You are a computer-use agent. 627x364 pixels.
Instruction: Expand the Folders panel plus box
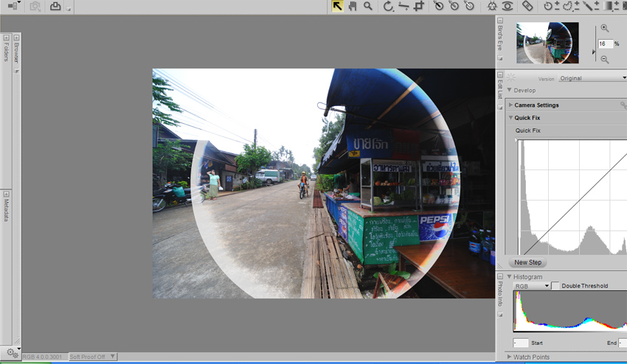click(6, 38)
